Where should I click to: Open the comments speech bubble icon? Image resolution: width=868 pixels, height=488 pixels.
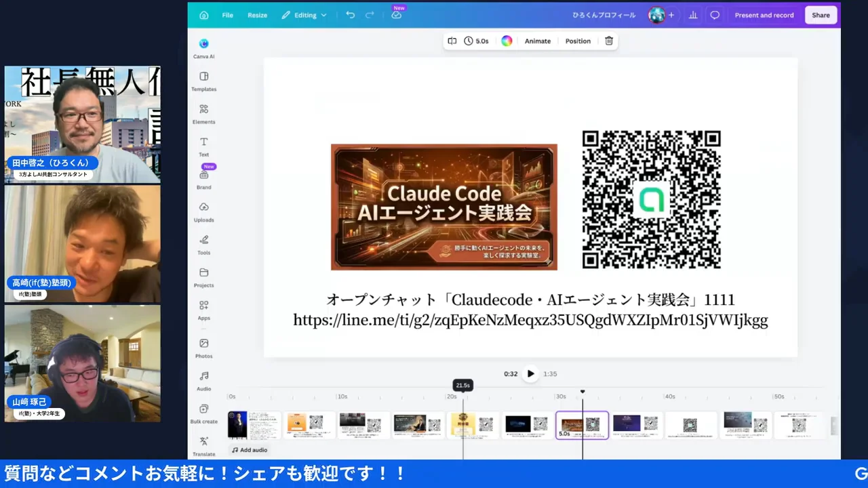[x=715, y=15]
